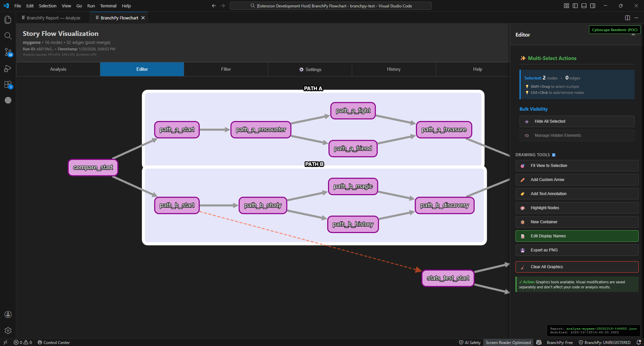Toggle the Copilot icon in status bar

pyautogui.click(x=538, y=342)
